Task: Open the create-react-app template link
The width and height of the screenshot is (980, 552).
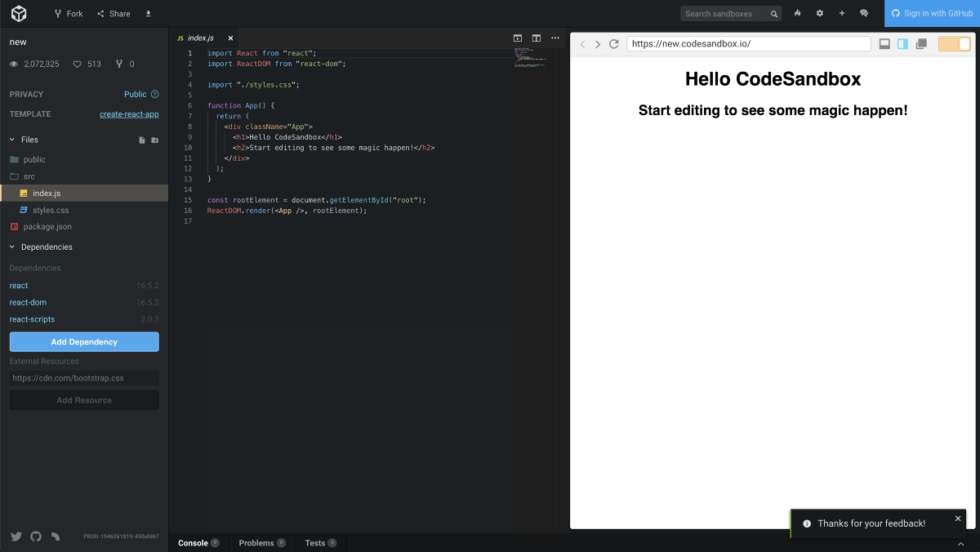Action: pyautogui.click(x=129, y=114)
